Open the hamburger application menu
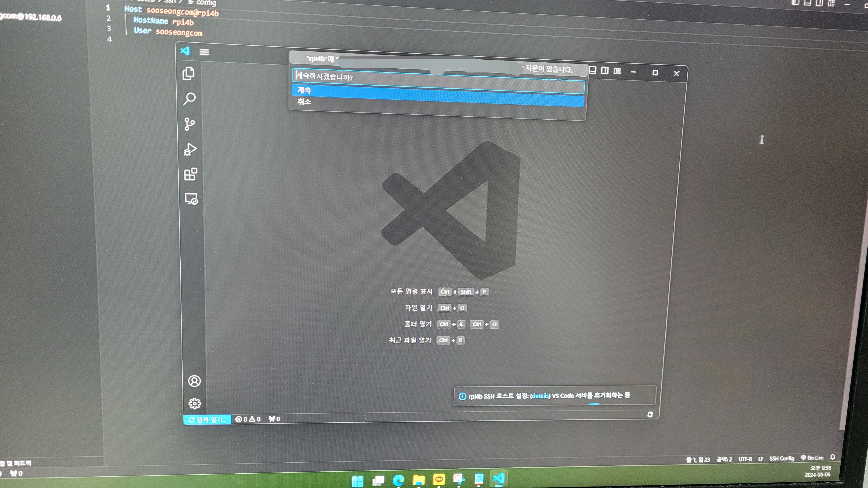The height and width of the screenshot is (488, 868). (x=204, y=52)
